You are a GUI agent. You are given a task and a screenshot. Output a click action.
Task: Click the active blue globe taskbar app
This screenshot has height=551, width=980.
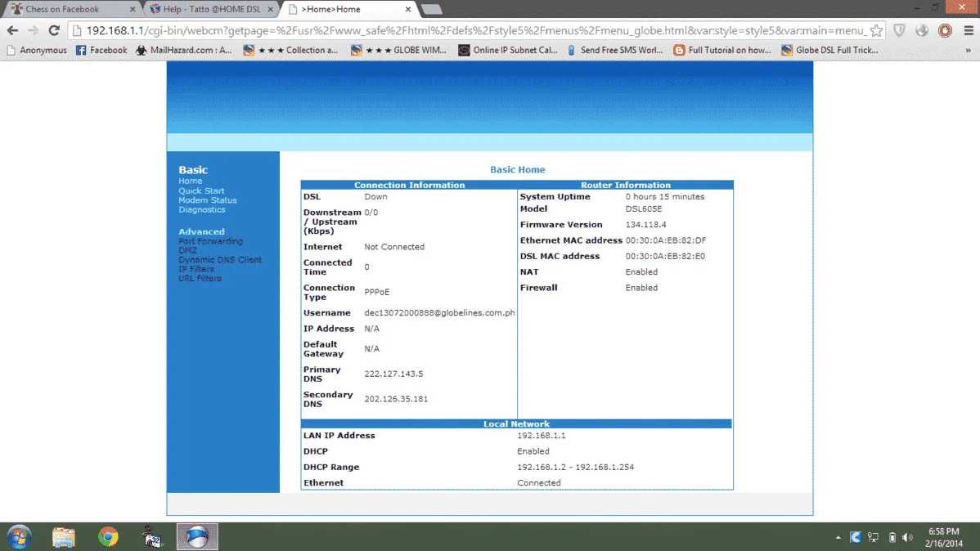click(x=197, y=537)
